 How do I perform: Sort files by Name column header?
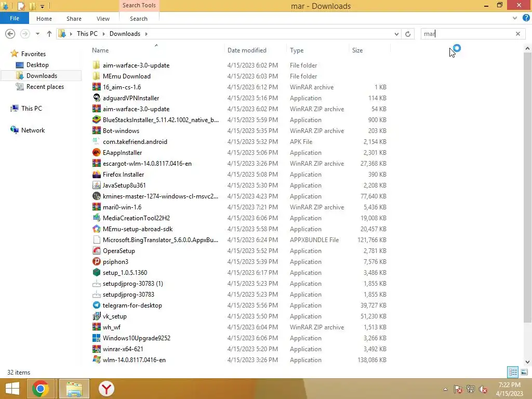click(x=100, y=50)
